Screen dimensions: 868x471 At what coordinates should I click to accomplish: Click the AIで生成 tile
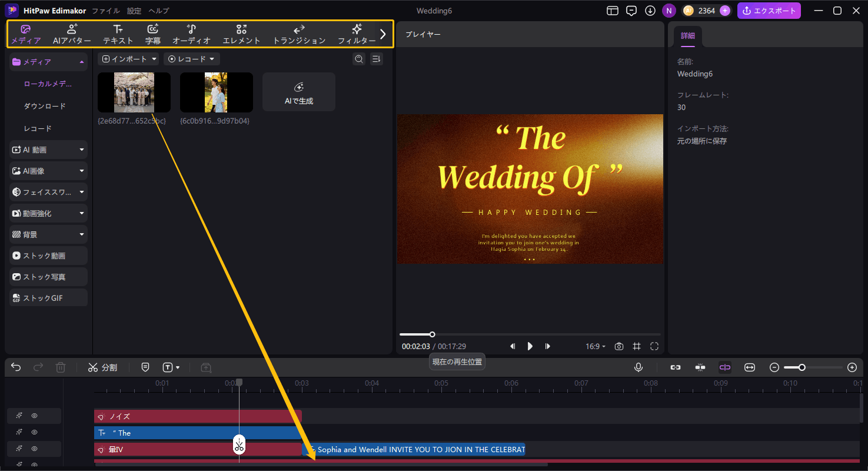pyautogui.click(x=299, y=92)
